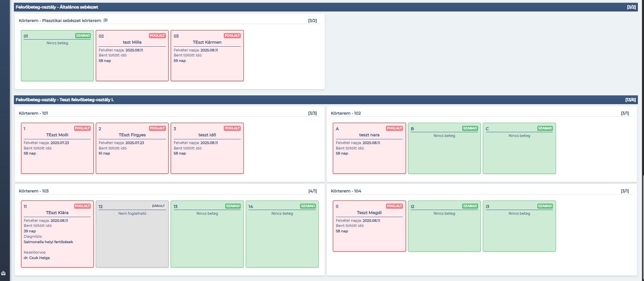Open TEszt Klára card with Salmonella diagnosis
644x281 pixels.
click(x=57, y=234)
